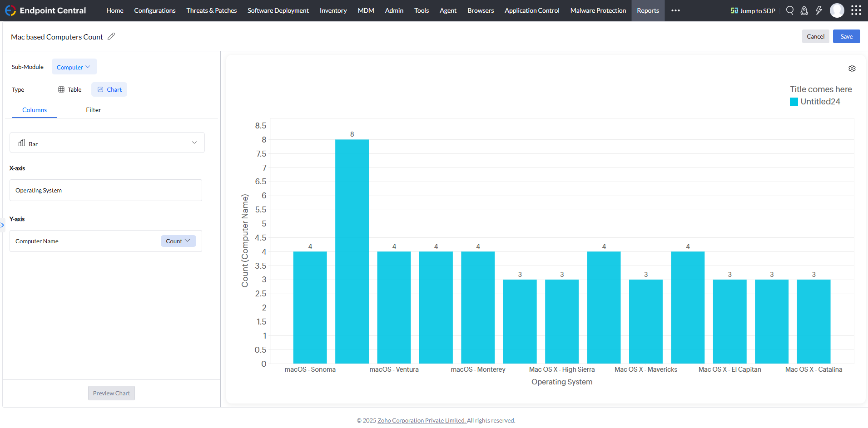Screen dimensions: 868x428
Task: Open the notifications bell
Action: click(804, 10)
